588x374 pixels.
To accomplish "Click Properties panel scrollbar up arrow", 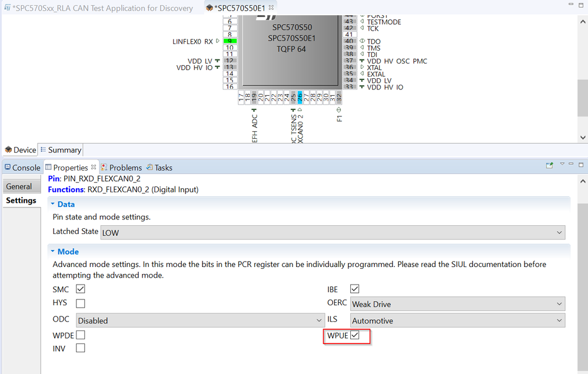I will 583,181.
